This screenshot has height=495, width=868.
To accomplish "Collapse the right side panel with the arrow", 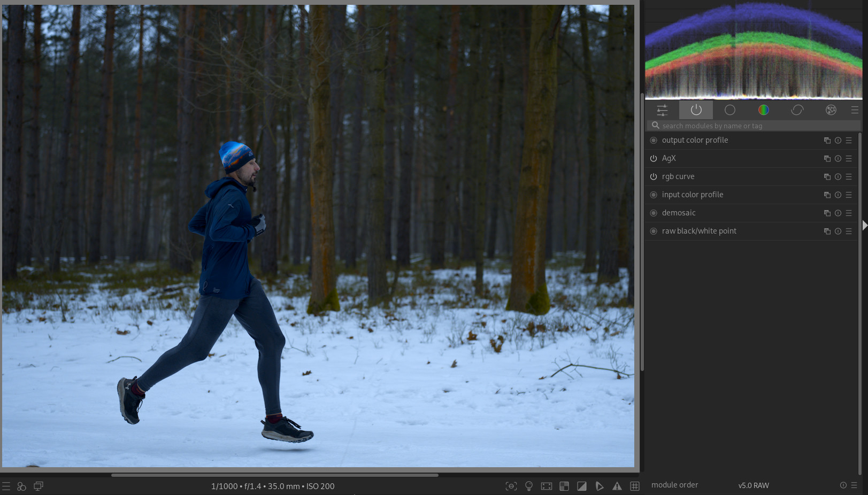I will (x=865, y=226).
